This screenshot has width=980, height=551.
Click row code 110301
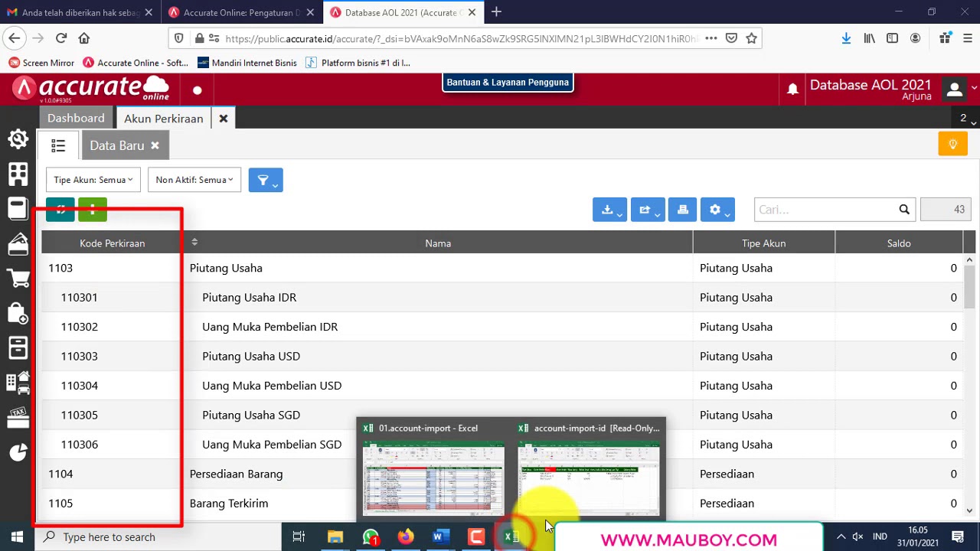click(80, 297)
